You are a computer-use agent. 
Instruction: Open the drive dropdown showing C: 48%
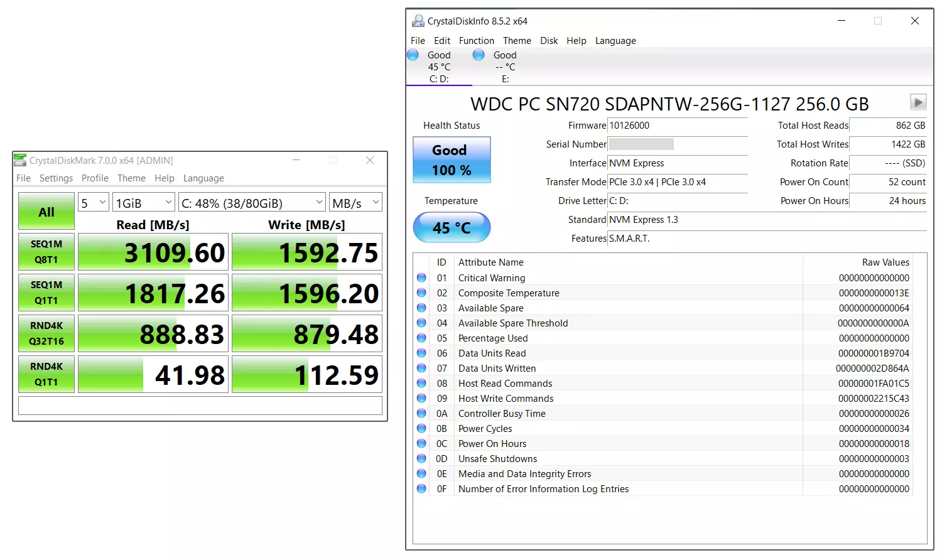coord(252,202)
